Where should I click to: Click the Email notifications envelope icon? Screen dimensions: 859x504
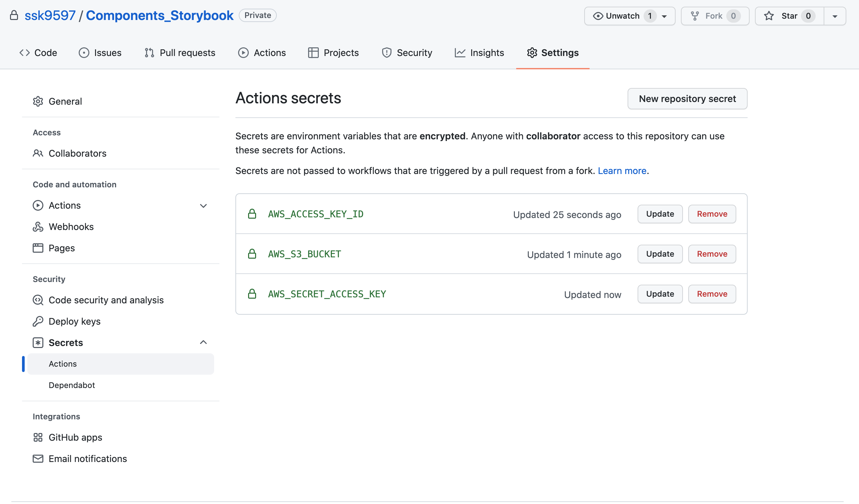coord(38,459)
